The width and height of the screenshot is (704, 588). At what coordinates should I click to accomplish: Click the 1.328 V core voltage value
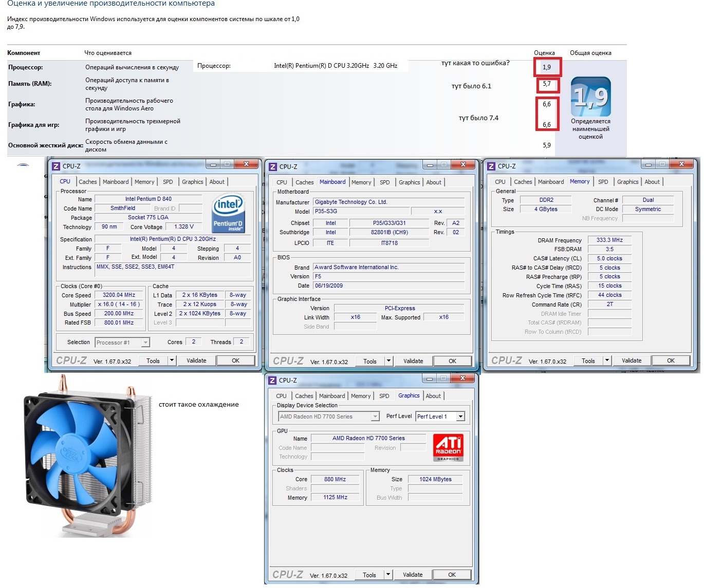point(184,227)
